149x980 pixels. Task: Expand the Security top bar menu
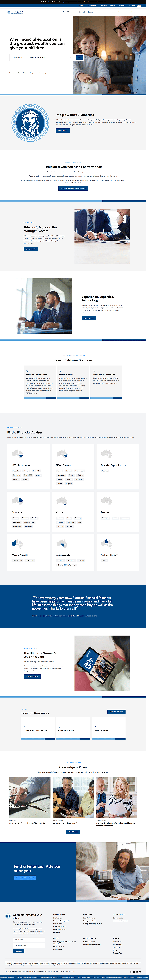122,6
